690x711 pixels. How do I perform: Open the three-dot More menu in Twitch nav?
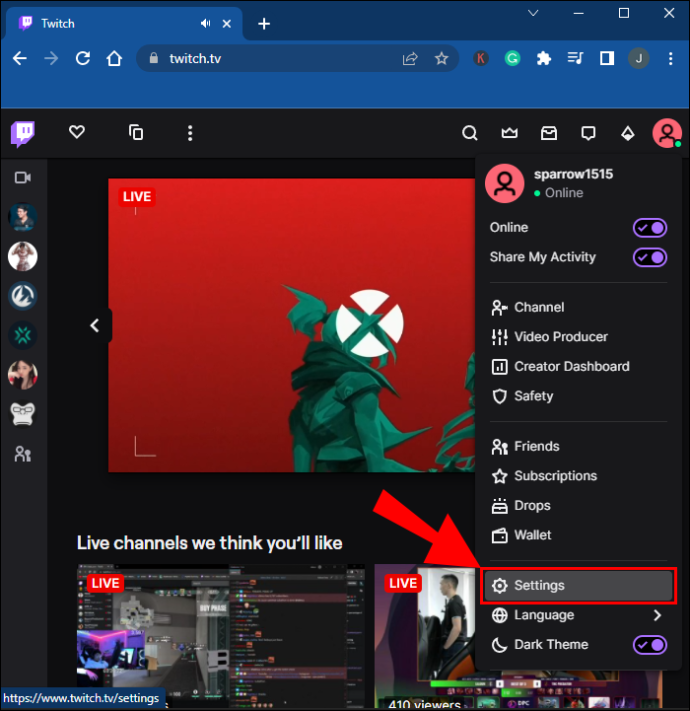pos(190,133)
